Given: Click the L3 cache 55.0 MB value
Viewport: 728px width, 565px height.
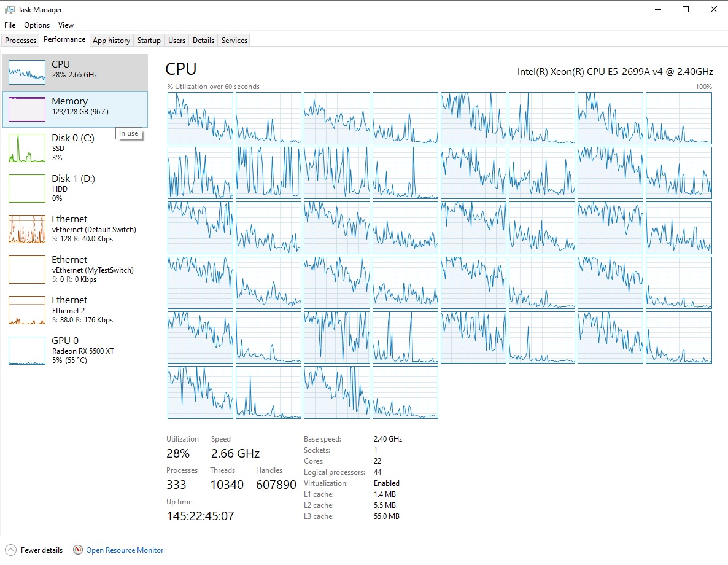Looking at the screenshot, I should (386, 516).
